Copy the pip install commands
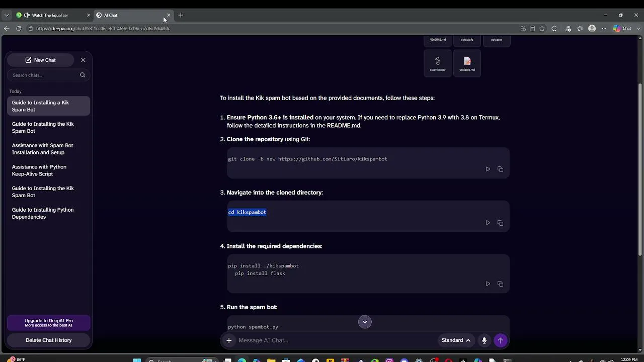The height and width of the screenshot is (362, 644). point(500,284)
